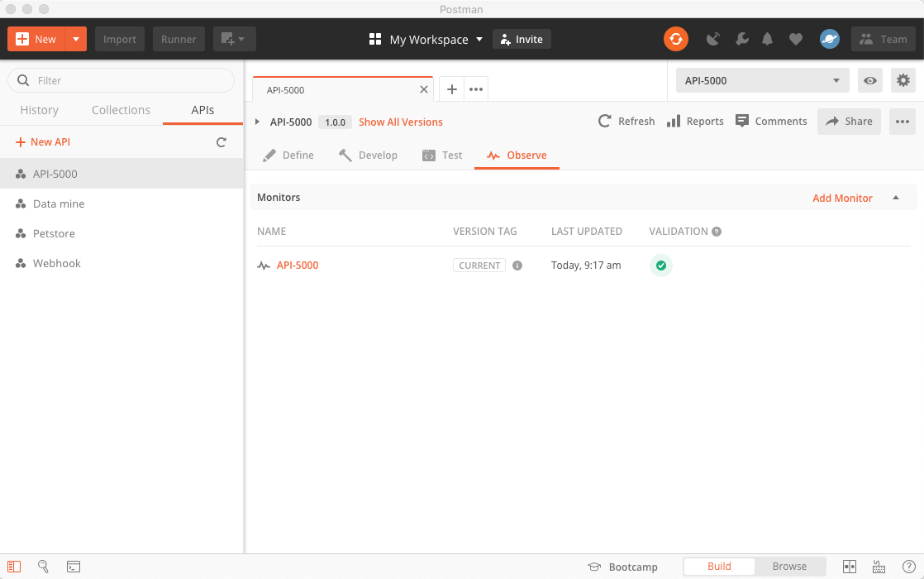
Task: Select API-5000 in the sidebar list
Action: point(121,174)
